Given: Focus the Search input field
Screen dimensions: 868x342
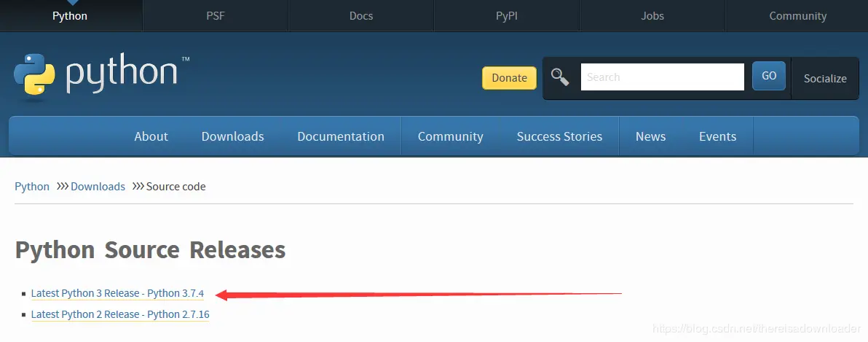Looking at the screenshot, I should 662,77.
